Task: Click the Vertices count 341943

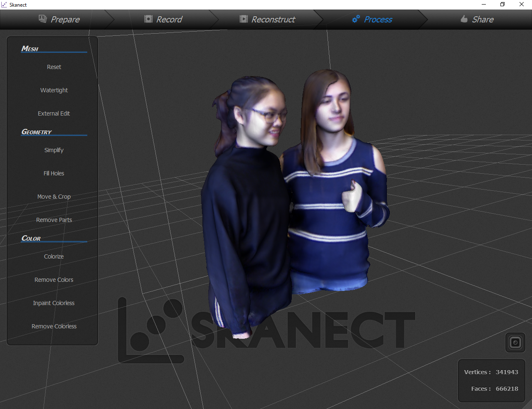Action: click(507, 372)
